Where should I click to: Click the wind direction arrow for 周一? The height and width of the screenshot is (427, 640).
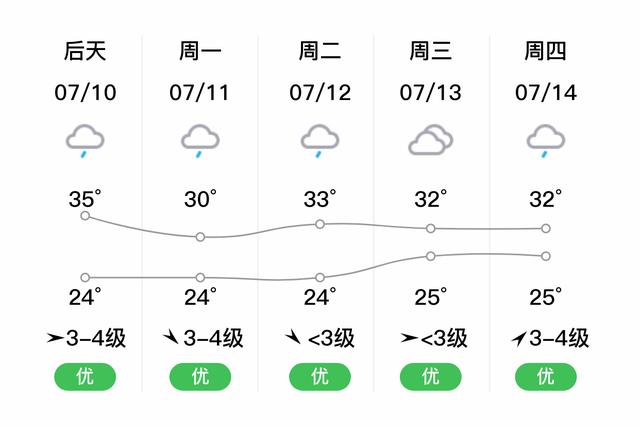point(171,337)
